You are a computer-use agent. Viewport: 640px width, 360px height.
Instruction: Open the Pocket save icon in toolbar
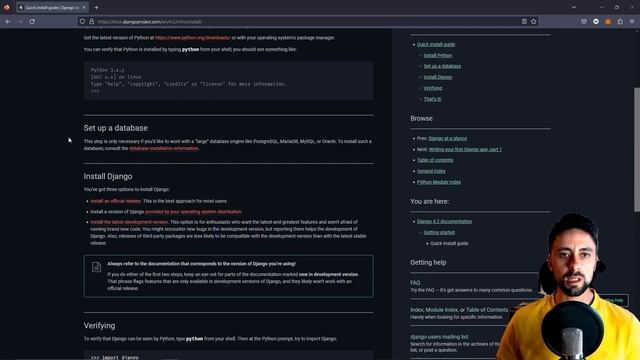pyautogui.click(x=584, y=22)
